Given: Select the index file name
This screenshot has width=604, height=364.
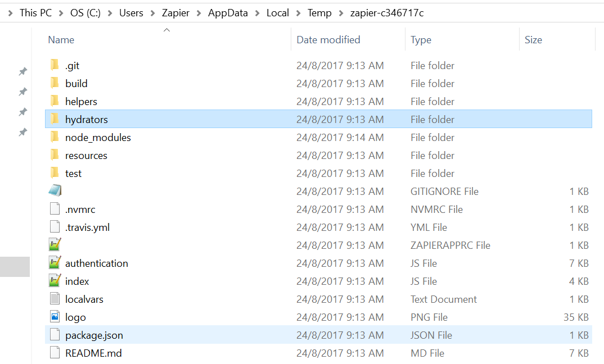Looking at the screenshot, I should [x=77, y=281].
